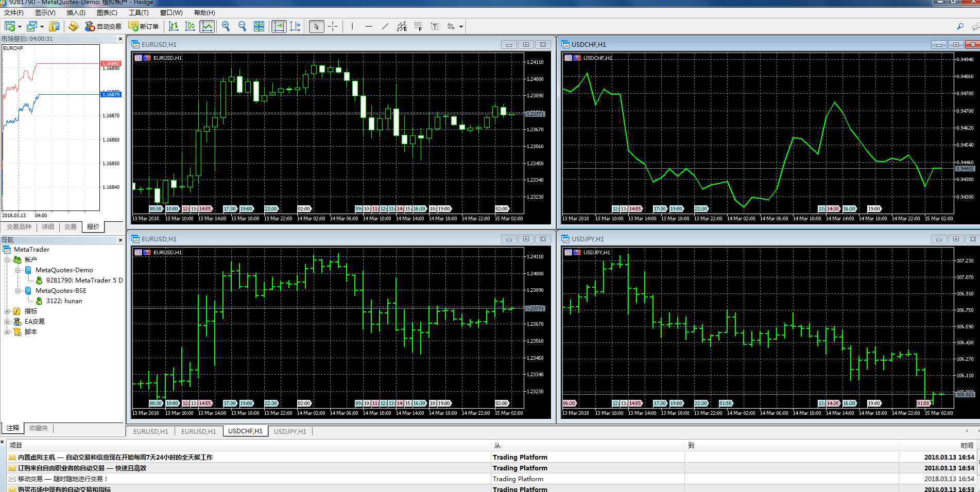980x492 pixels.
Task: Select the Fibonacci retracement tool
Action: point(418,26)
